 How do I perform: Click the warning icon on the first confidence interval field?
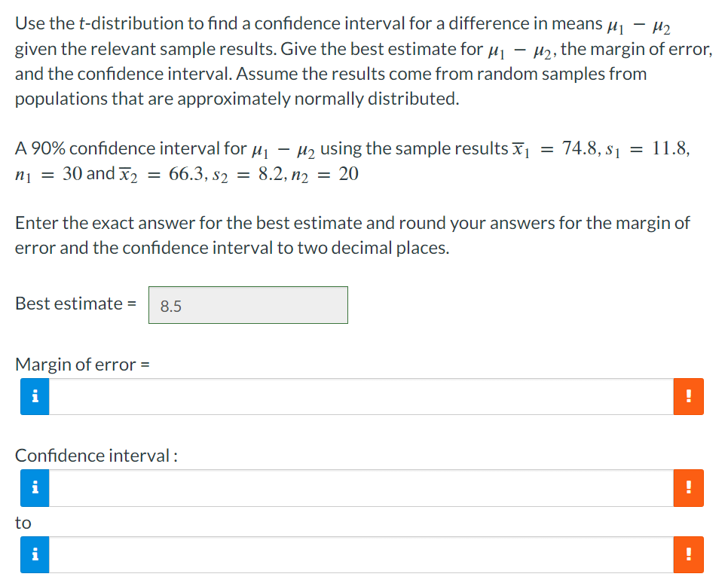(688, 488)
